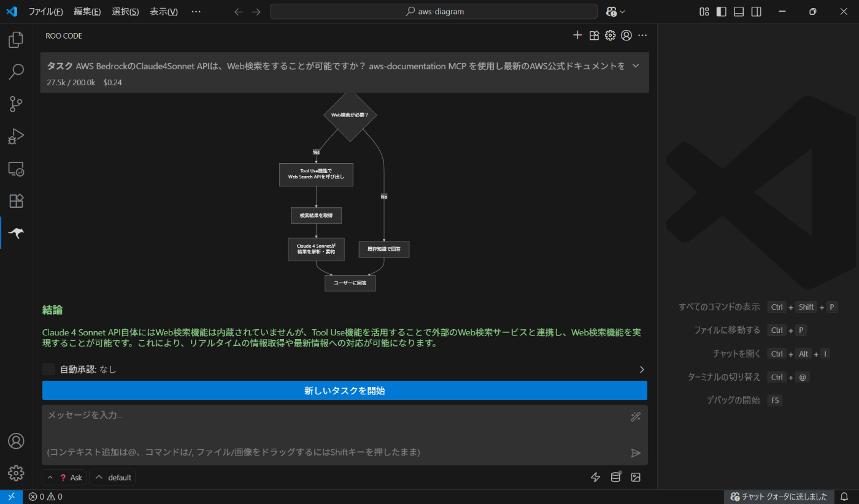
Task: Open the Copilot dropdown arrow in title bar
Action: pos(622,12)
